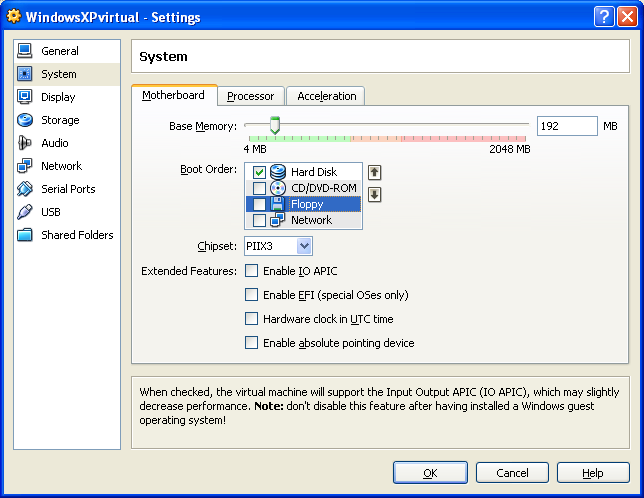
Task: Click the Network icon in sidebar
Action: click(x=25, y=166)
